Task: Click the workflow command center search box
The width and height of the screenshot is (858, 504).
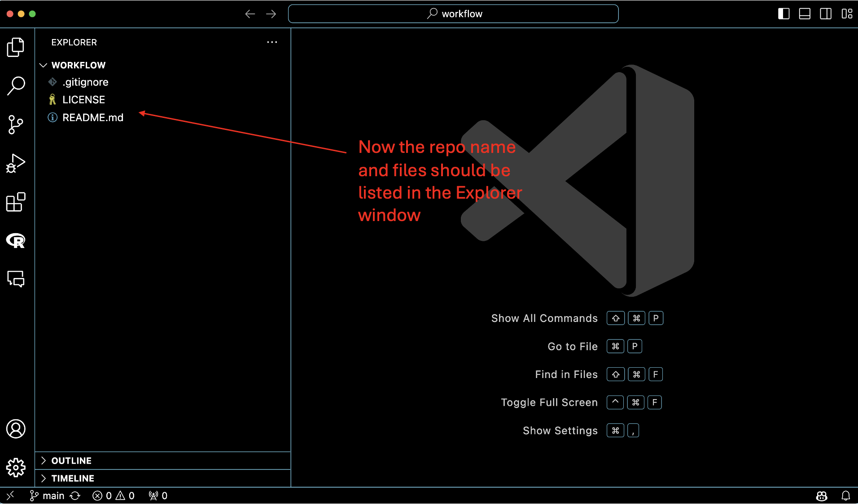Action: [453, 14]
